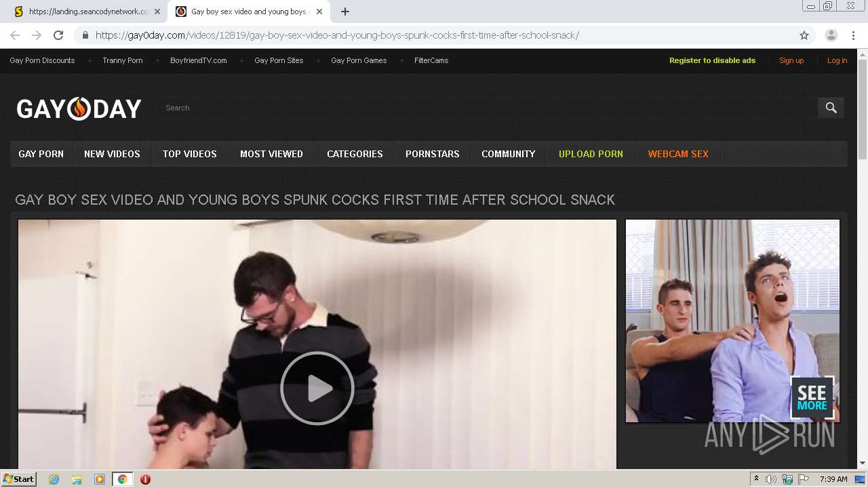
Task: Click the SEE MORE badge on sidebar ad
Action: (812, 397)
